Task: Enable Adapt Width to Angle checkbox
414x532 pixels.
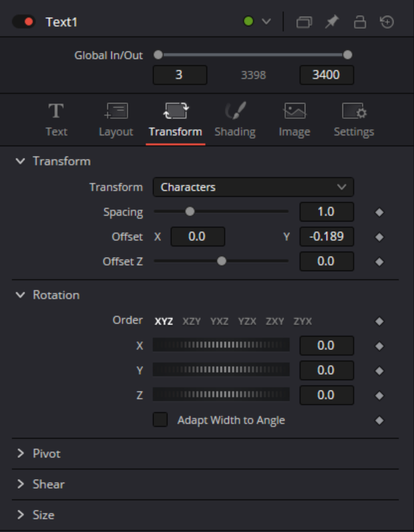Action: (160, 420)
